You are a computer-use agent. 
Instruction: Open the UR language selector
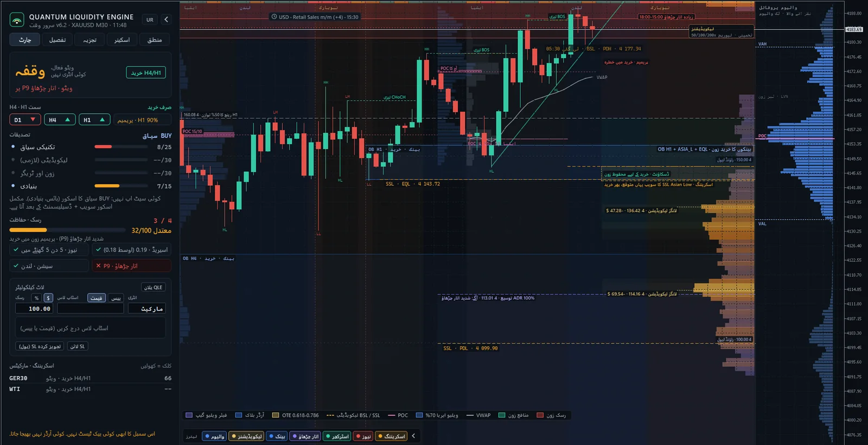pyautogui.click(x=150, y=20)
